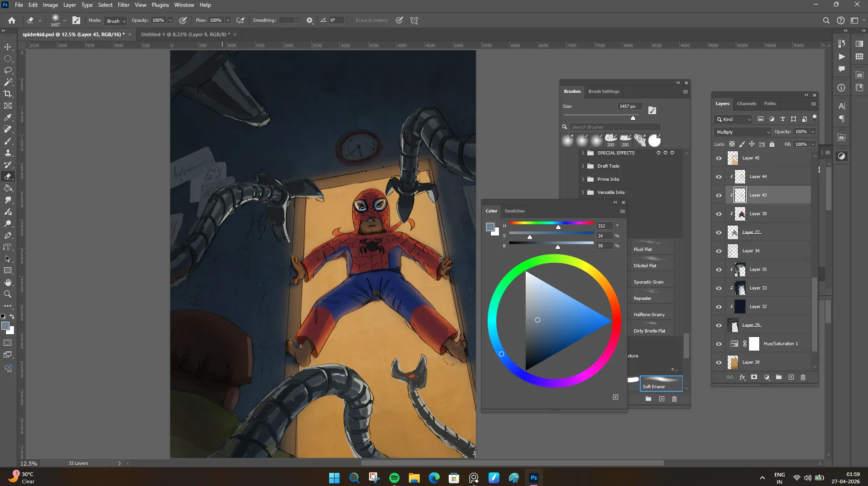Create new layer in Layers panel

(x=791, y=377)
